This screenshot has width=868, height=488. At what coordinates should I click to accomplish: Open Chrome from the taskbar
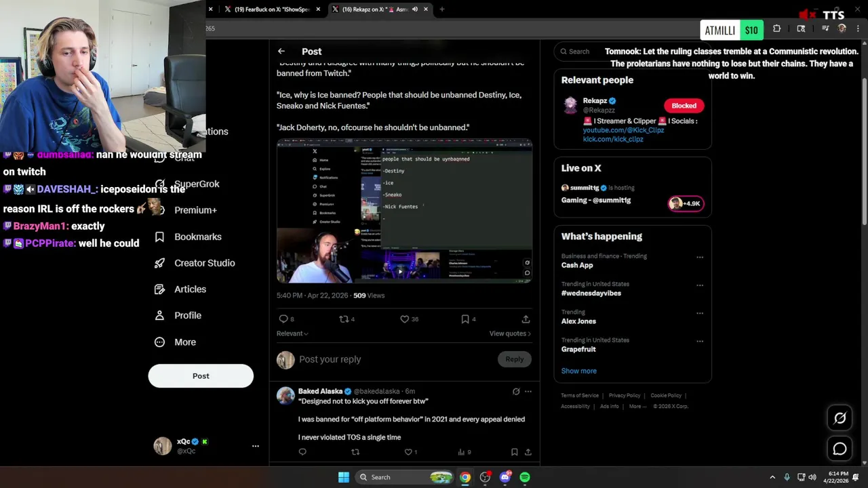click(x=465, y=477)
